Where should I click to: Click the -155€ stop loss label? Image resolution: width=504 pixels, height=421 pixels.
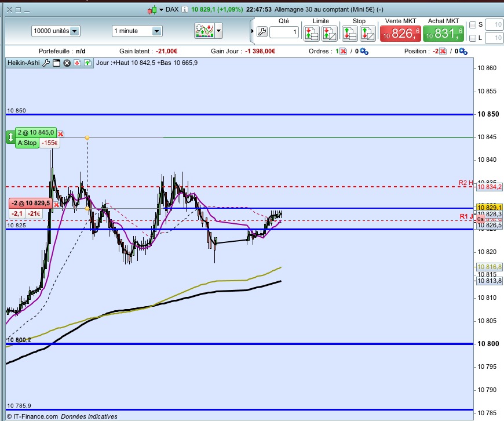pyautogui.click(x=49, y=143)
